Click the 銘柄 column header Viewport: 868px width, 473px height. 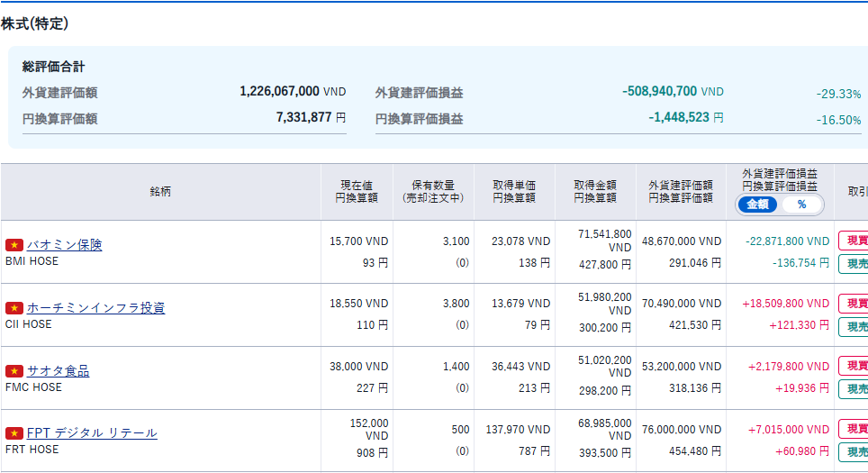161,192
